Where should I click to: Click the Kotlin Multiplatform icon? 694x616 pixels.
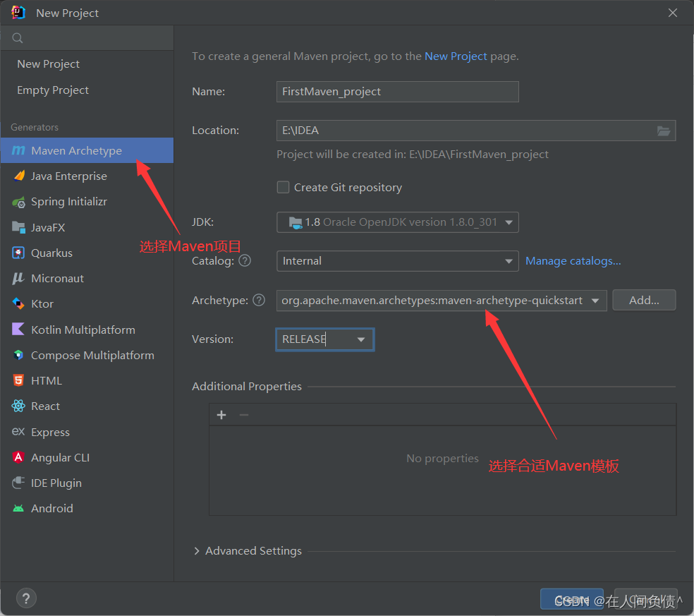click(x=18, y=329)
